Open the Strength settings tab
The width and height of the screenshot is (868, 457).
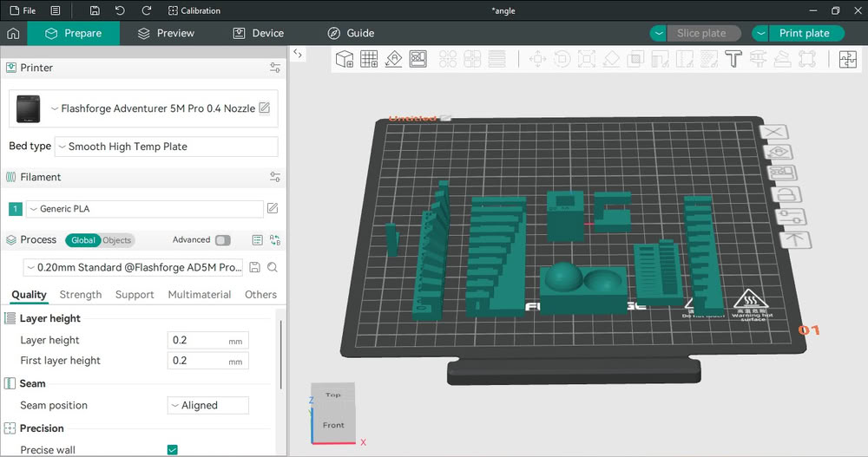tap(81, 295)
